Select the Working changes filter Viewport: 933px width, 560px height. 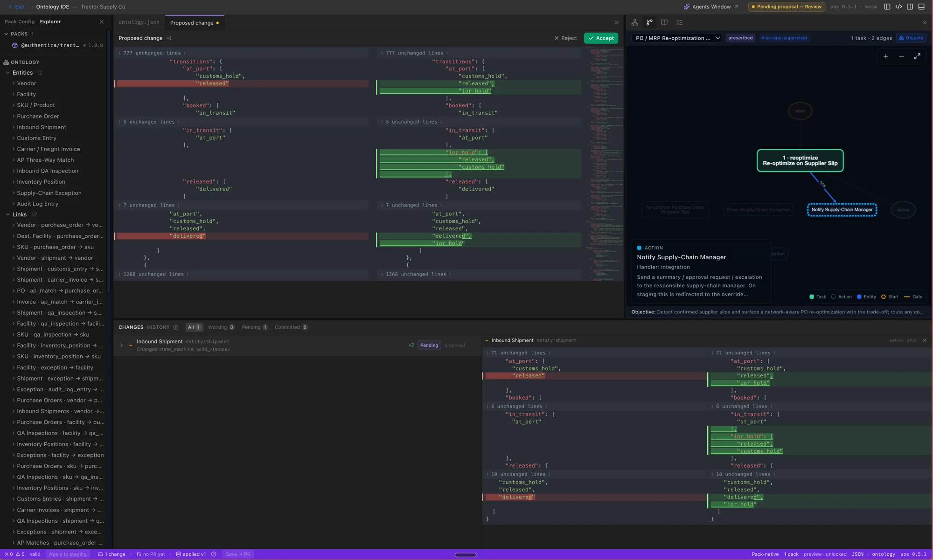pyautogui.click(x=221, y=327)
